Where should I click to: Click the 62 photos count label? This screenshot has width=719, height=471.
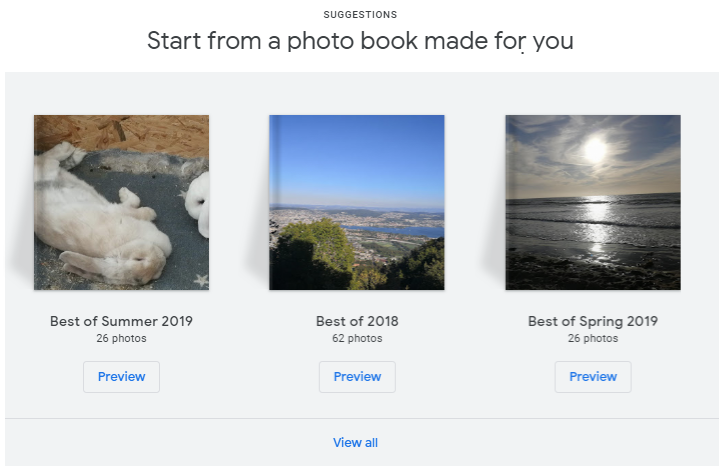357,339
